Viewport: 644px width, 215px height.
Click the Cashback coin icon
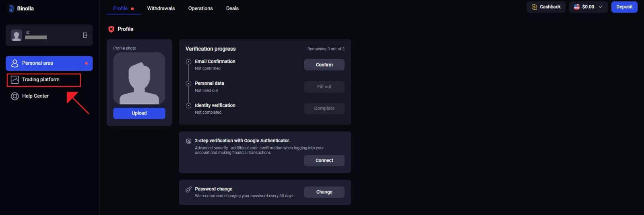point(535,7)
